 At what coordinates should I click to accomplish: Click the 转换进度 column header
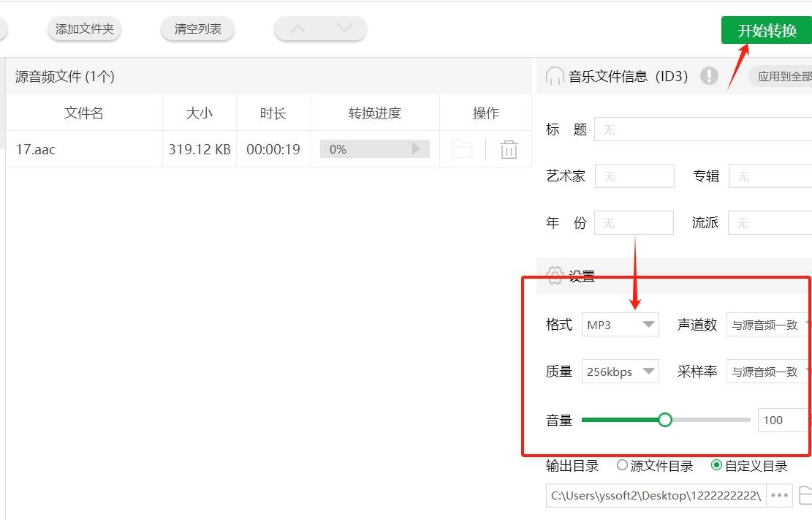coord(374,113)
